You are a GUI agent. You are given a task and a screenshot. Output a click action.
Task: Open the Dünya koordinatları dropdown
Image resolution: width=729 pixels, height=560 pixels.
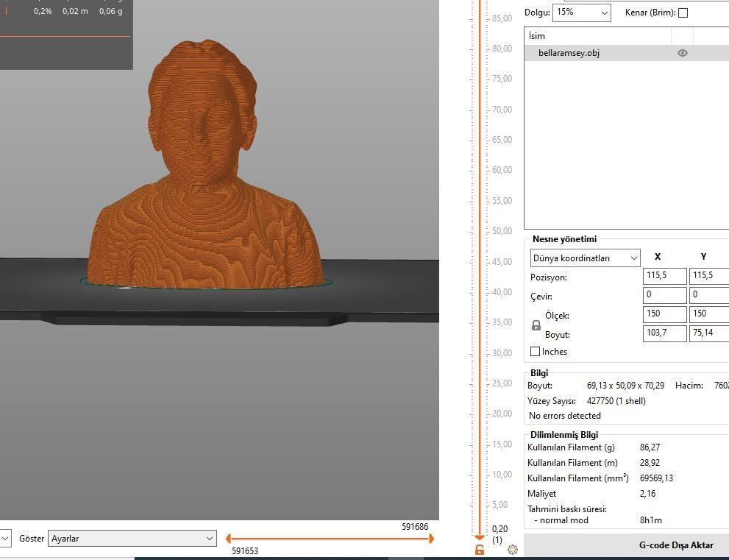[584, 258]
